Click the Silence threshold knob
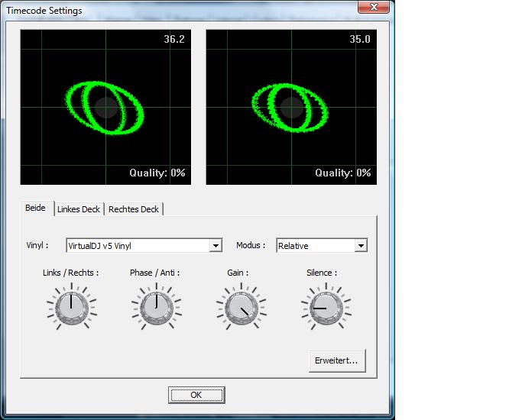 (x=326, y=309)
